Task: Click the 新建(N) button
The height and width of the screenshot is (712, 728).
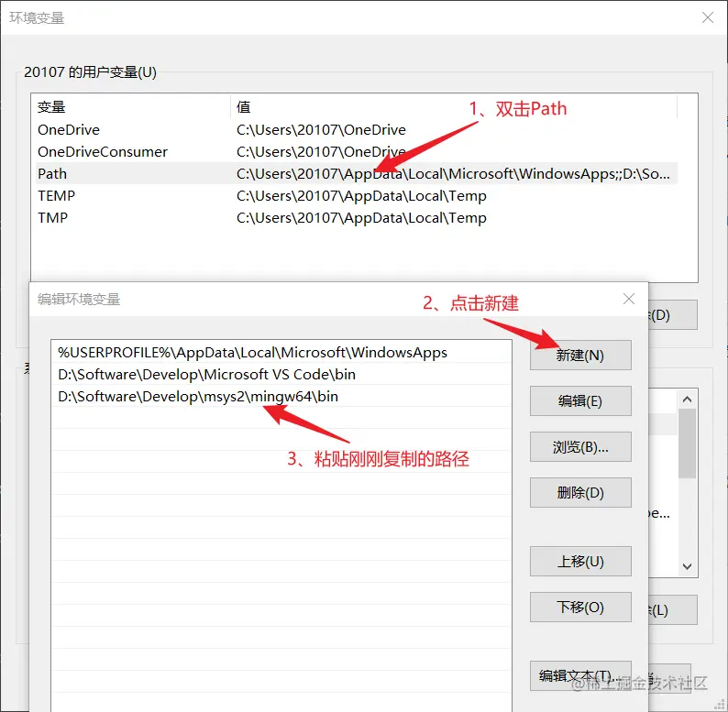Action: click(580, 355)
